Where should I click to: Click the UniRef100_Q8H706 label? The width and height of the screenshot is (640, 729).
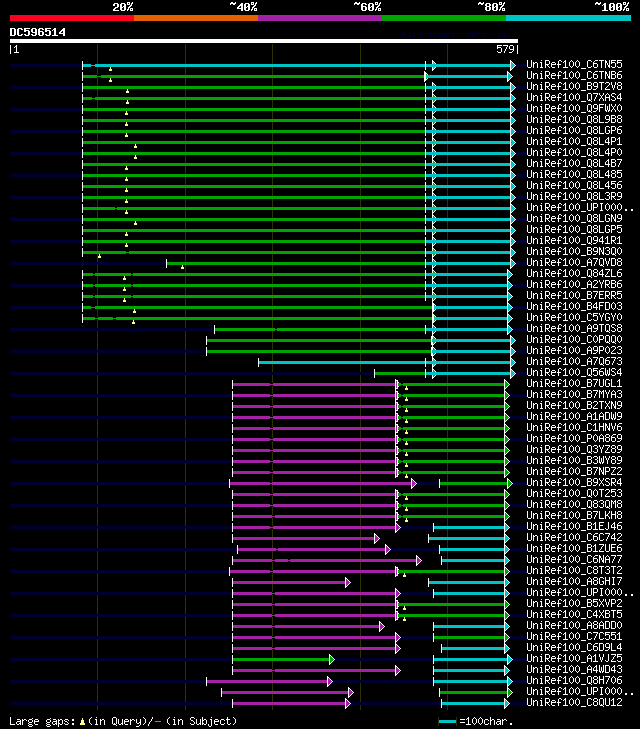(574, 681)
